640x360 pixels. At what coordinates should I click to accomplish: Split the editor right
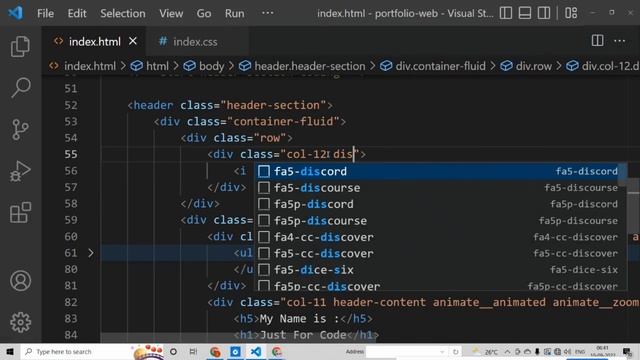click(x=598, y=40)
